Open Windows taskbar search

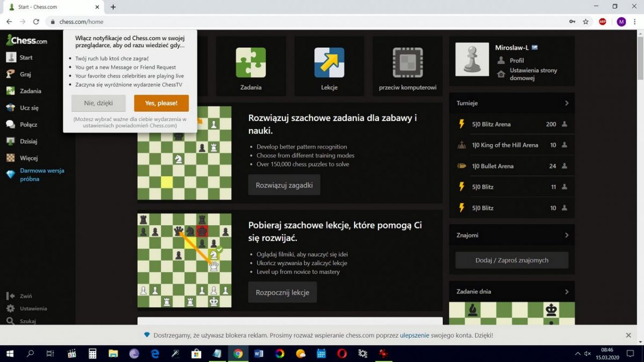click(x=30, y=353)
